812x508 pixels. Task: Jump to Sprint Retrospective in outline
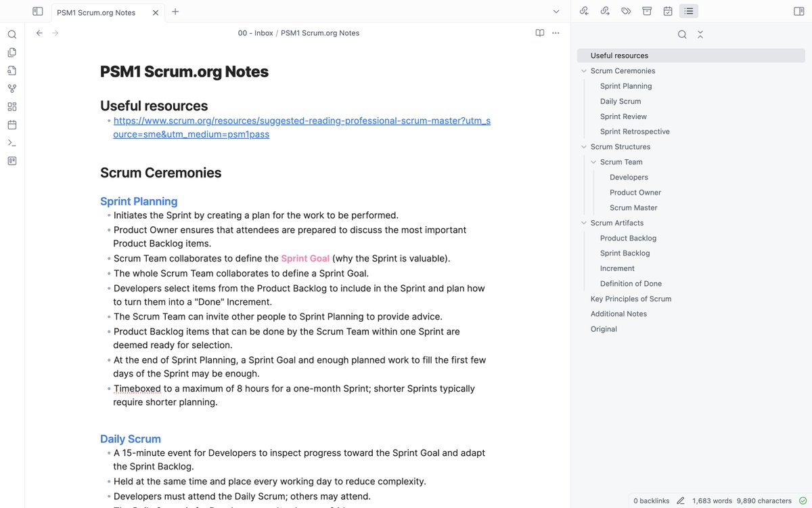coord(635,131)
